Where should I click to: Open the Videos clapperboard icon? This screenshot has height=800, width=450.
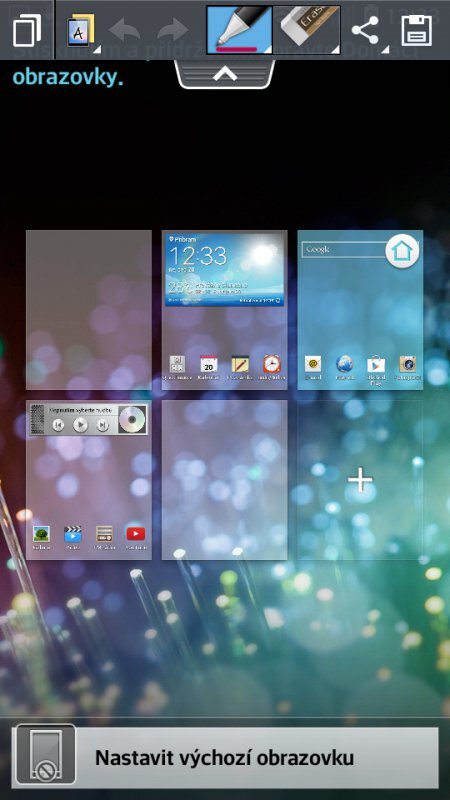pyautogui.click(x=73, y=534)
